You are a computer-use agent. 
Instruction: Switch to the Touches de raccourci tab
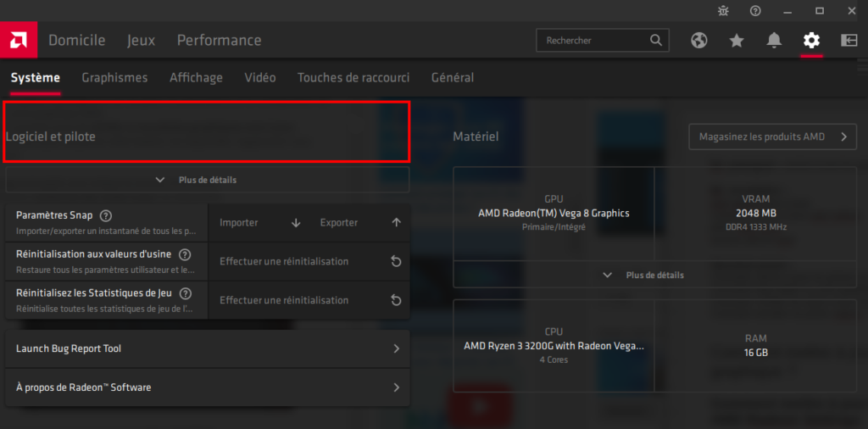[353, 78]
